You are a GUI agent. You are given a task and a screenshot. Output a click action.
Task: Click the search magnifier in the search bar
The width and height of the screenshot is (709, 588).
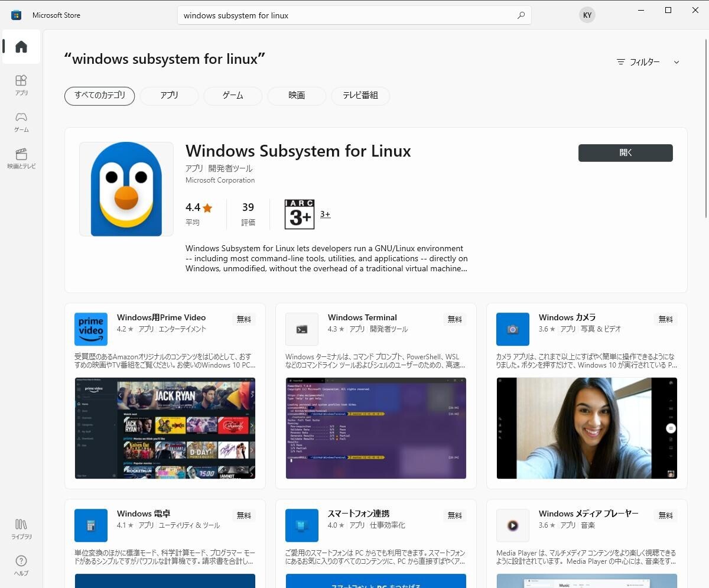tap(521, 15)
